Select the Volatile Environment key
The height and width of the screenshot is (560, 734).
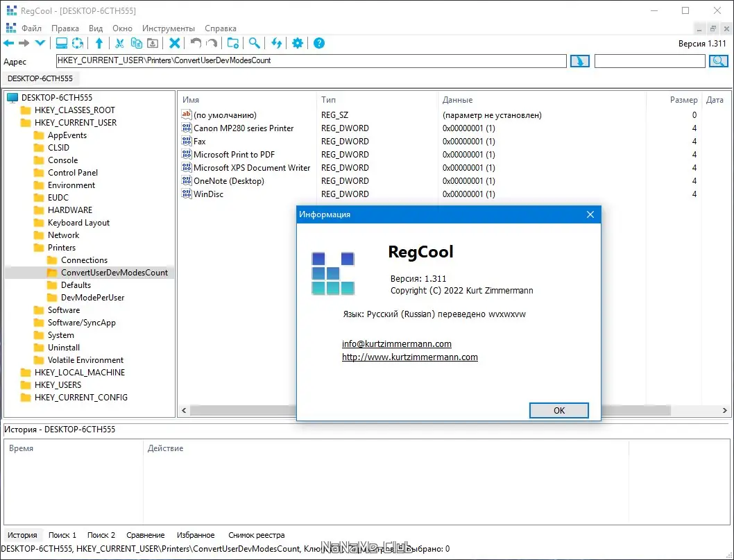click(85, 360)
